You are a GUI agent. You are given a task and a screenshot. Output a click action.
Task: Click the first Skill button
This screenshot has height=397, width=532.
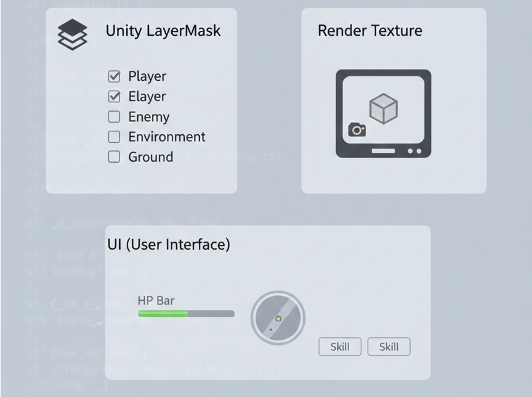point(340,346)
